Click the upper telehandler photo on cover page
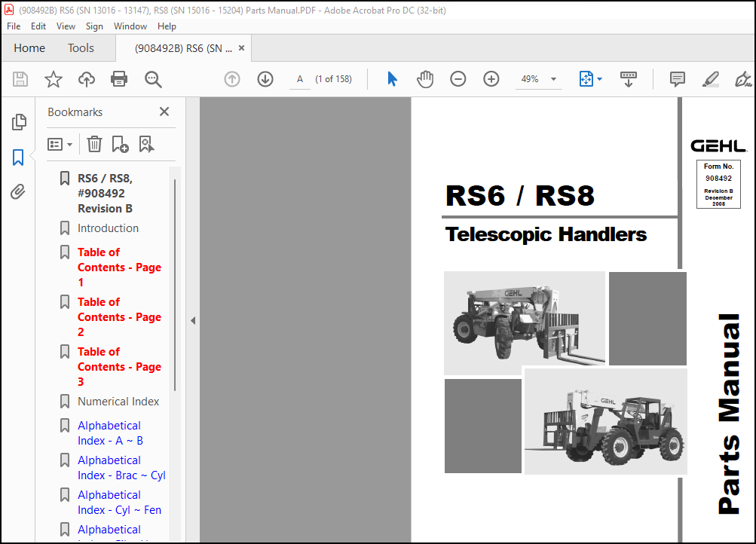 click(x=524, y=322)
